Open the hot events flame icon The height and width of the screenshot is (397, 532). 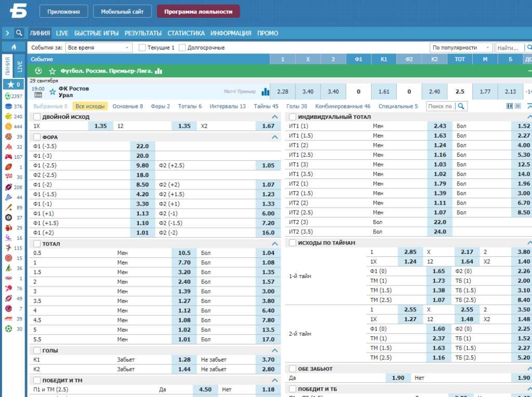[14, 47]
